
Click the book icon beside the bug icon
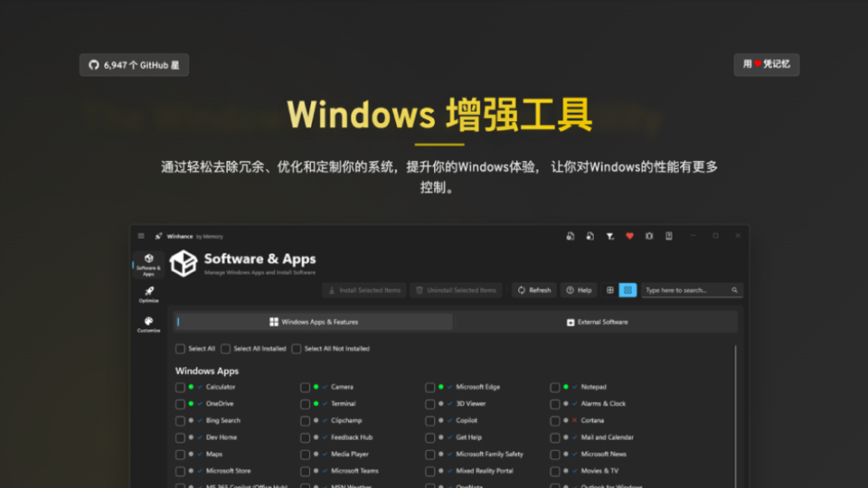coord(669,236)
